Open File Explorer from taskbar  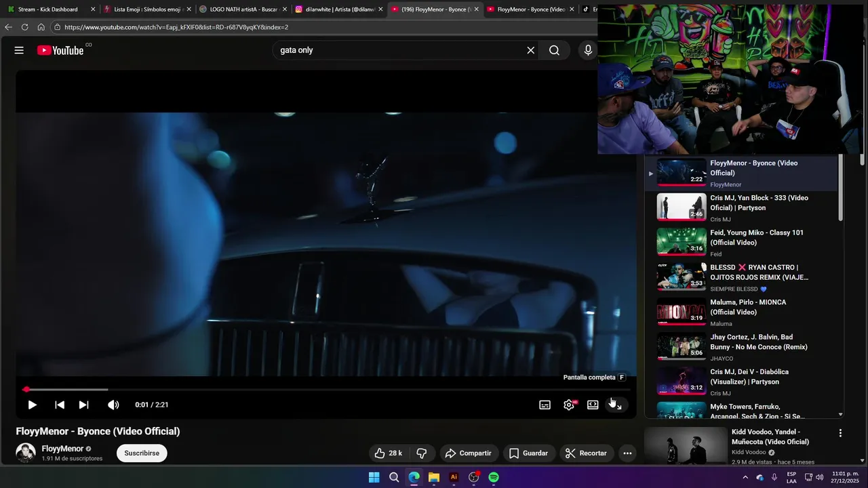point(434,477)
